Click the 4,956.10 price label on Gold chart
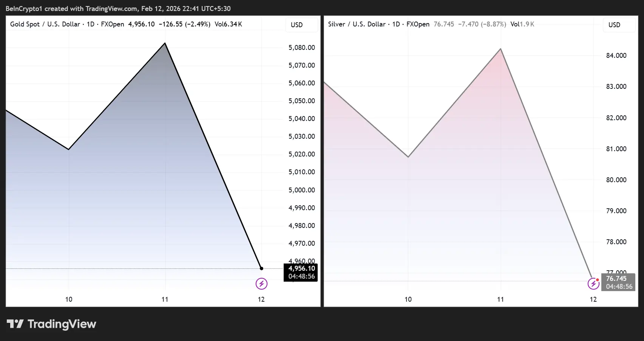This screenshot has width=644, height=341. pyautogui.click(x=300, y=268)
